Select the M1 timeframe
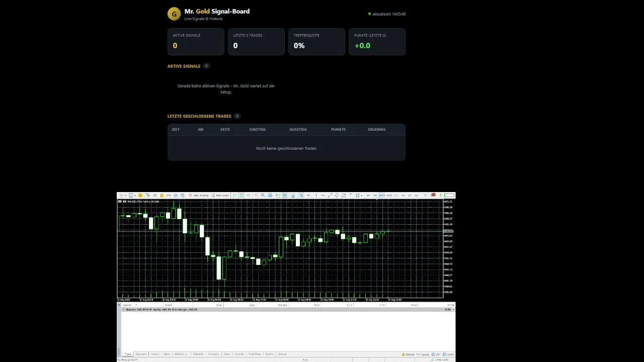The height and width of the screenshot is (362, 644). 368,195
